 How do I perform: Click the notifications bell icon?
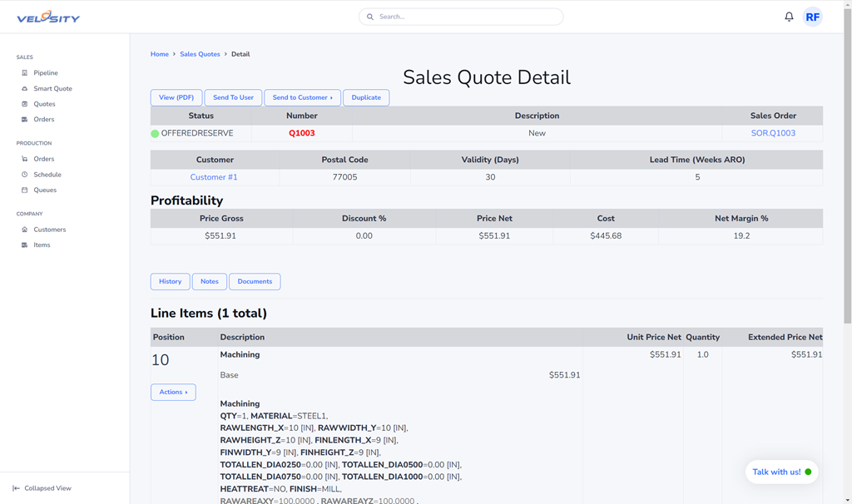coord(789,17)
